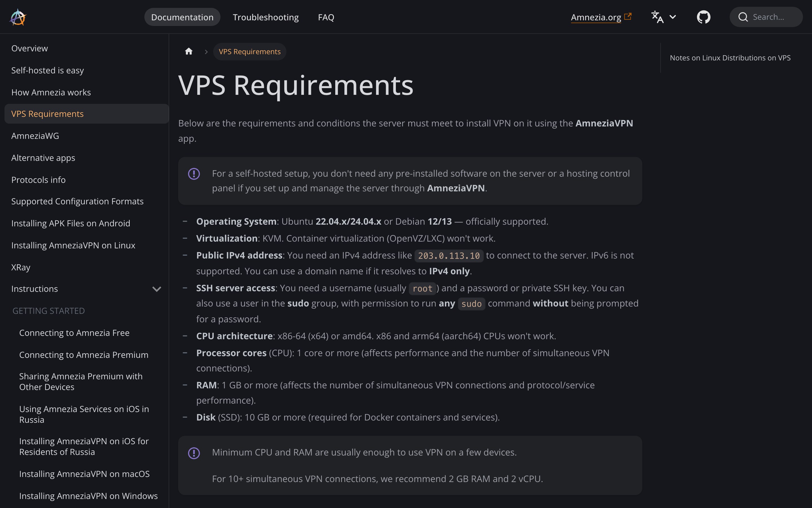Screen dimensions: 812x508
Task: Click the VPS Requirements page heading
Action: click(295, 86)
